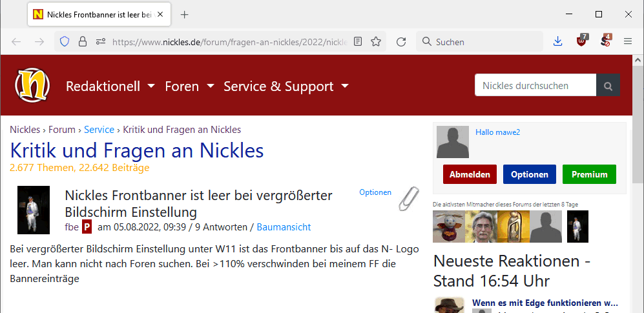Bookmark this page with the star icon

376,41
